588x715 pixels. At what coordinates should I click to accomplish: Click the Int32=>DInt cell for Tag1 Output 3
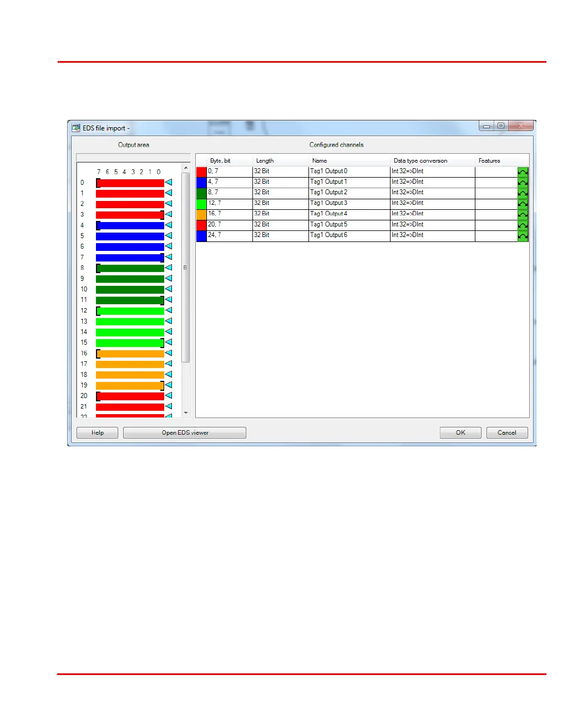(433, 204)
